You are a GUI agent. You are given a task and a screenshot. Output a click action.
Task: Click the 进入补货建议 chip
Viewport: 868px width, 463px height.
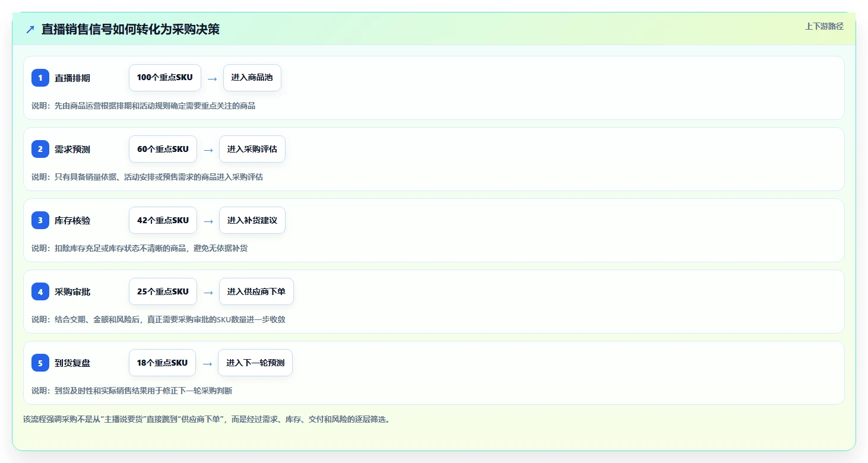coord(252,220)
